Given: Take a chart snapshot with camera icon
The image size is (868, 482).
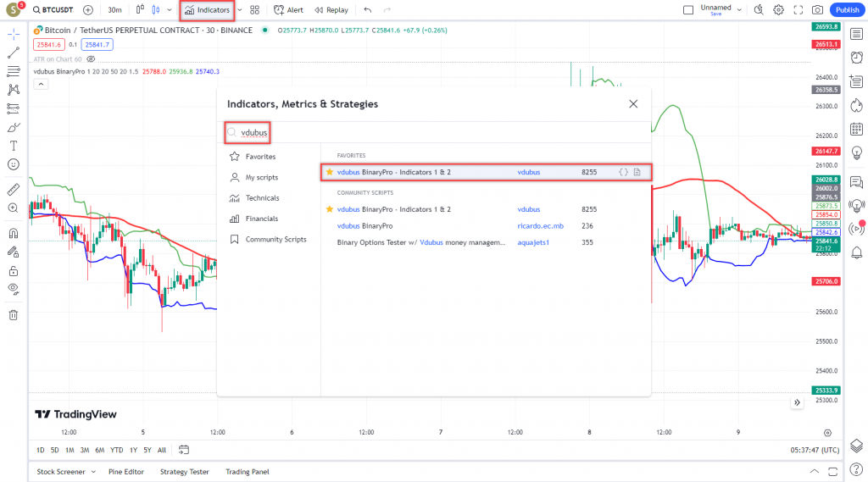Looking at the screenshot, I should pos(818,10).
